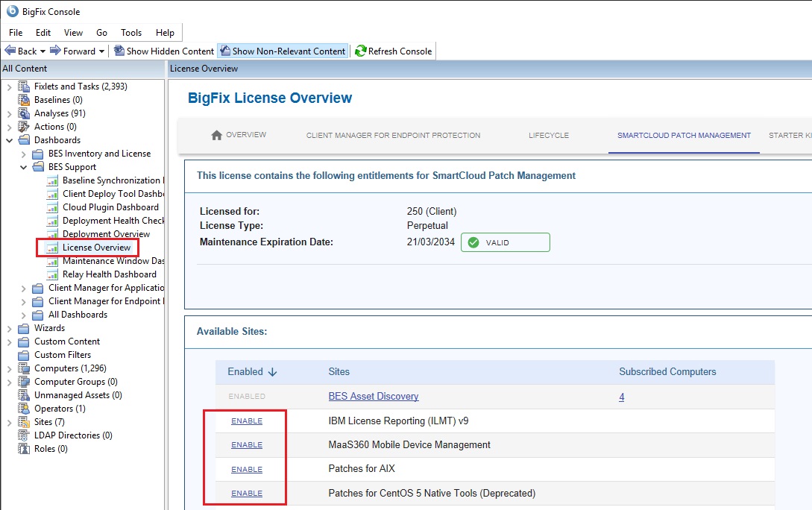Toggle Show Non-Relevant Content
The width and height of the screenshot is (812, 510).
click(x=283, y=51)
